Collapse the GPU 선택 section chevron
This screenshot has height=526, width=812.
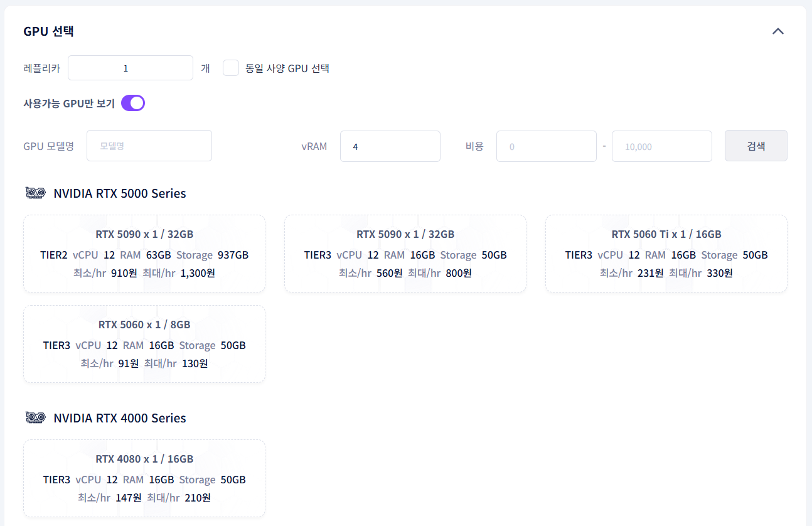[778, 31]
